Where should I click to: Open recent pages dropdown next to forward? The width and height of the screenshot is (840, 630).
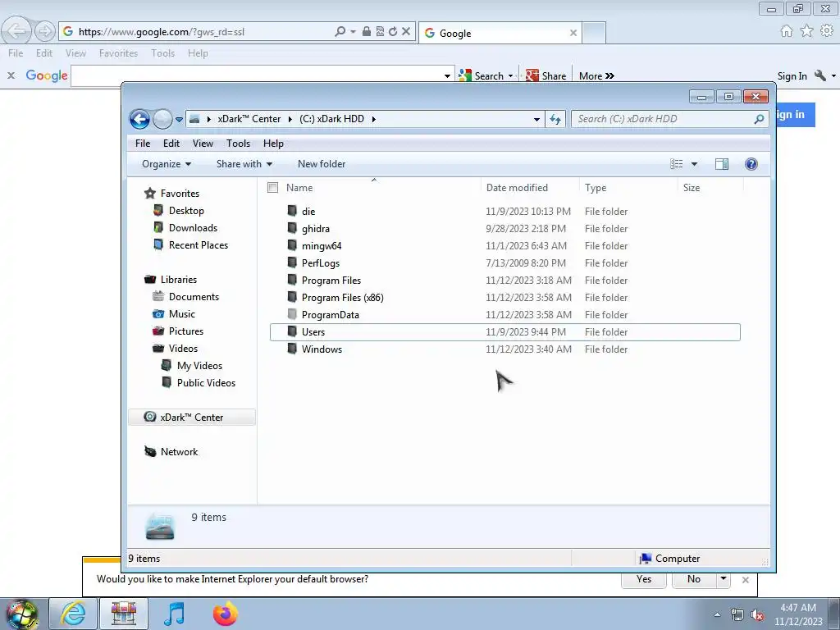179,120
